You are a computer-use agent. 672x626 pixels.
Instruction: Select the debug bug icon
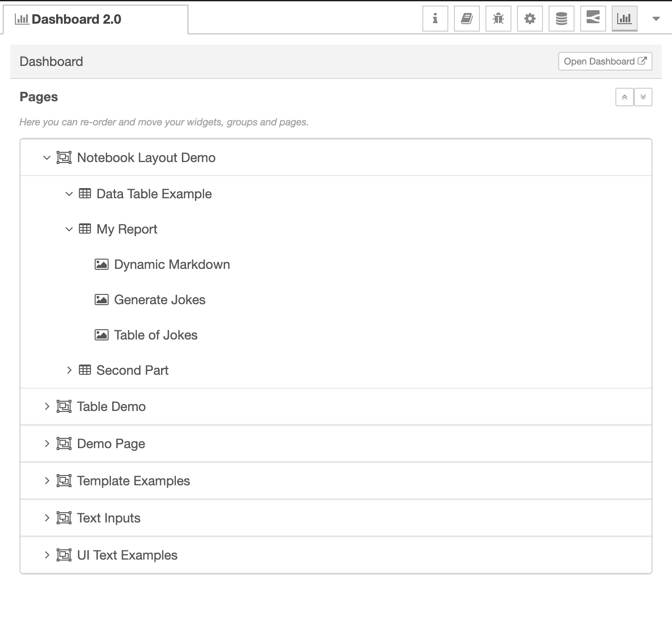498,19
